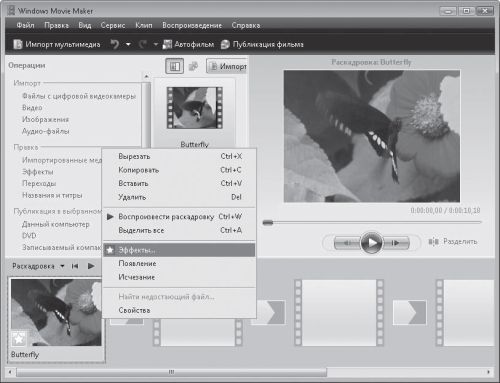
Task: Open the AutoMovie (Автофильм) tool
Action: click(x=188, y=44)
